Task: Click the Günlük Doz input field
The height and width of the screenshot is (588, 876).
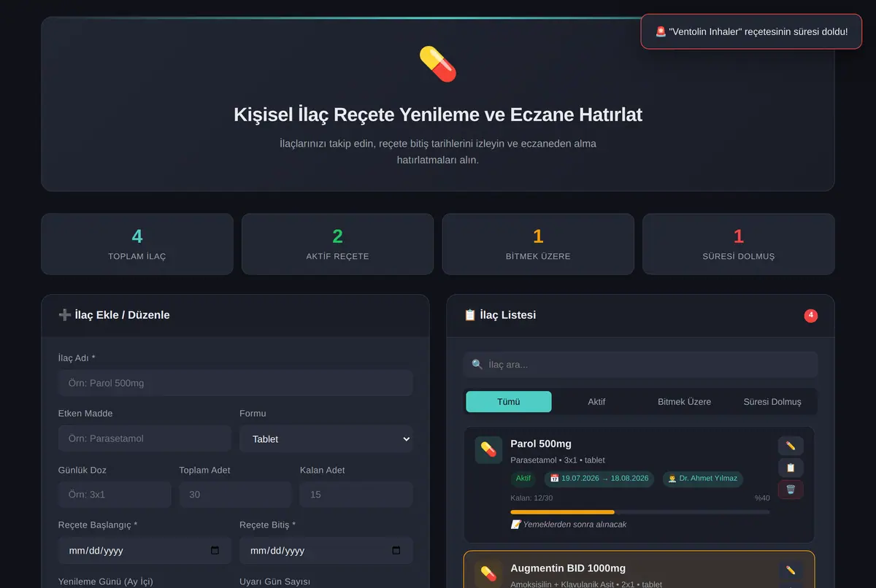Action: coord(115,495)
